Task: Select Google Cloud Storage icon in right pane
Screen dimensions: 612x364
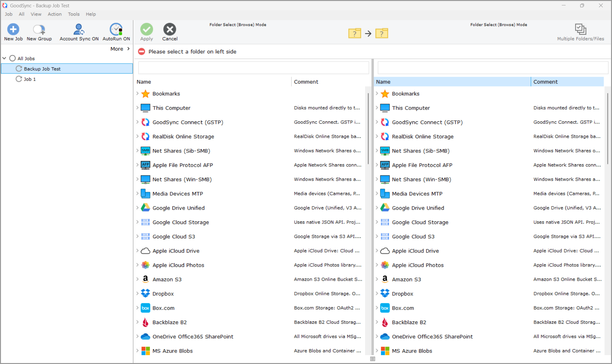Action: pos(385,222)
